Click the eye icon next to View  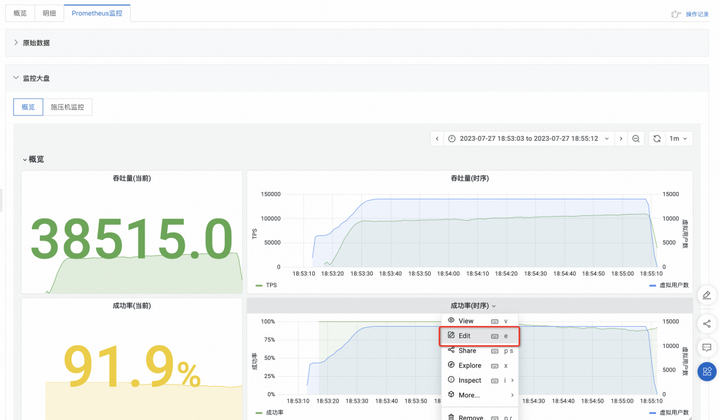[451, 320]
